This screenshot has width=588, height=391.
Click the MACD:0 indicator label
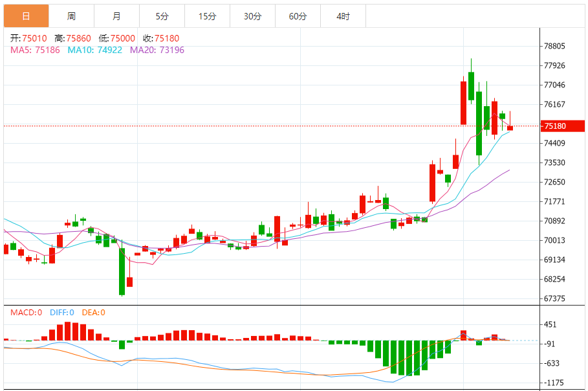pos(27,313)
